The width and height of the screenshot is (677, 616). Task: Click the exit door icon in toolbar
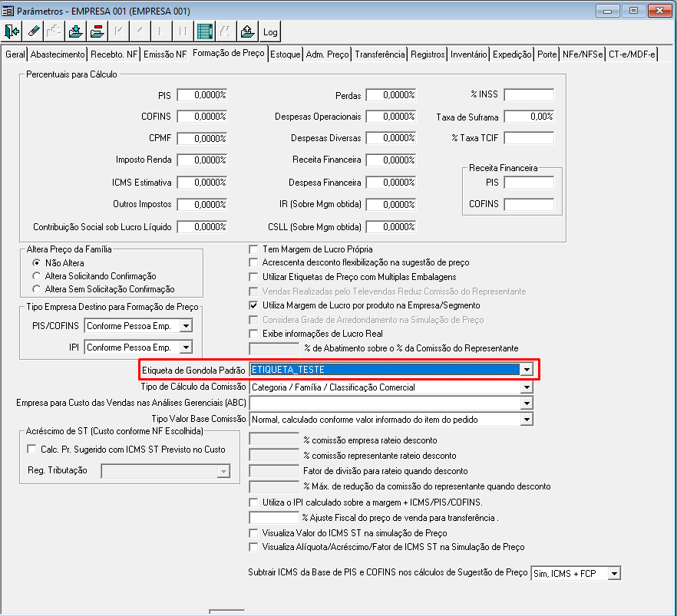(x=12, y=31)
